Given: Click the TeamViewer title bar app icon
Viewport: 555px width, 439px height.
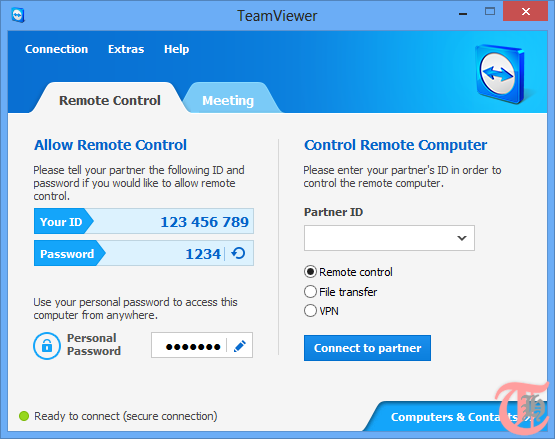Looking at the screenshot, I should pyautogui.click(x=18, y=16).
